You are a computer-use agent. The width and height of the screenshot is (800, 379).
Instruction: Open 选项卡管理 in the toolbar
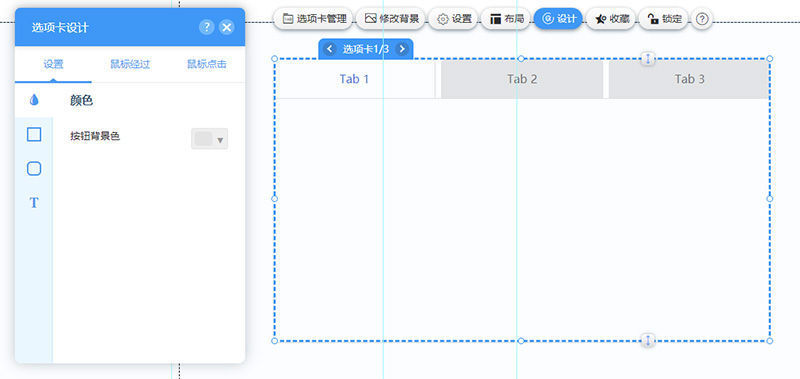(314, 19)
